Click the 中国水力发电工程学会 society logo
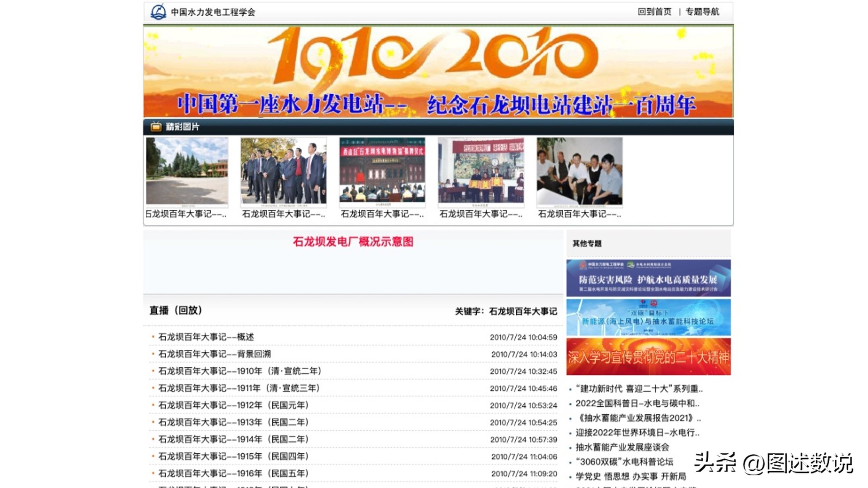868x488 pixels. (x=158, y=12)
